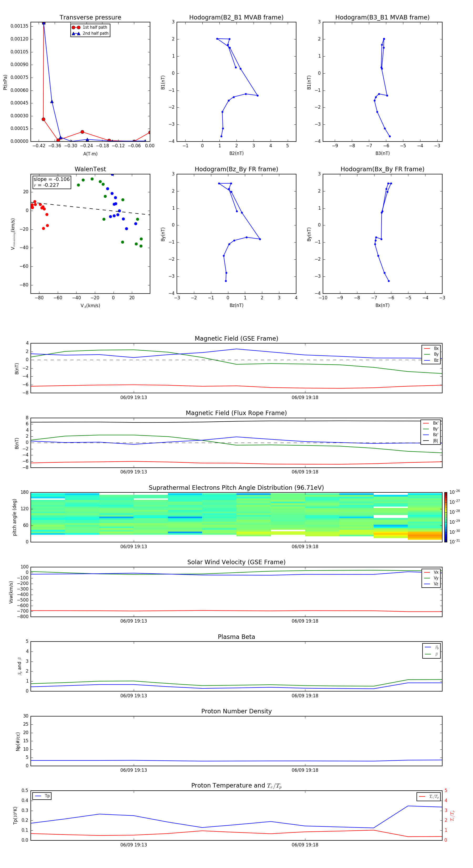Click the '|B|' legend entry in Flux Rope plot

point(431,441)
